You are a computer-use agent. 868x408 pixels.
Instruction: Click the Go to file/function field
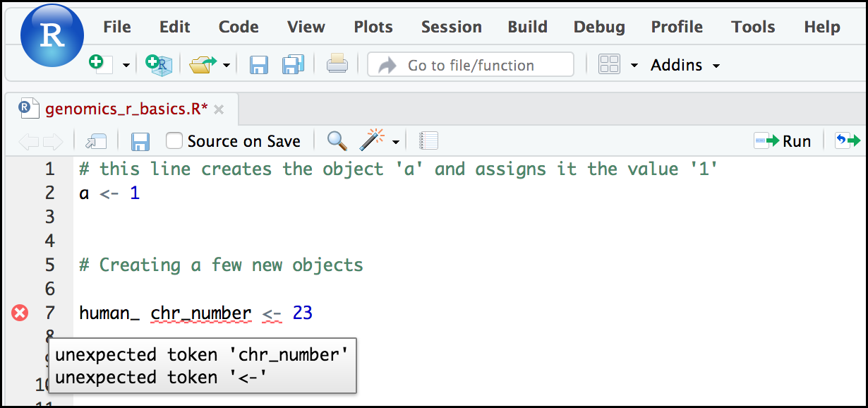click(x=469, y=64)
